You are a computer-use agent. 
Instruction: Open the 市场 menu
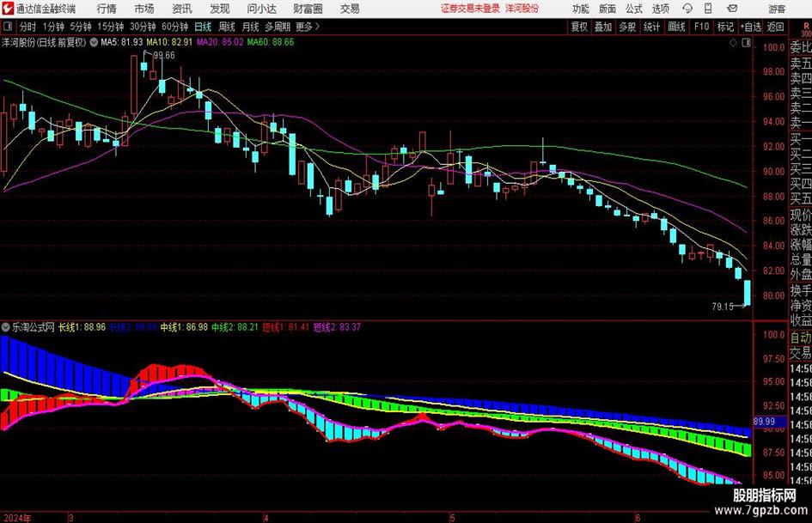[x=144, y=9]
